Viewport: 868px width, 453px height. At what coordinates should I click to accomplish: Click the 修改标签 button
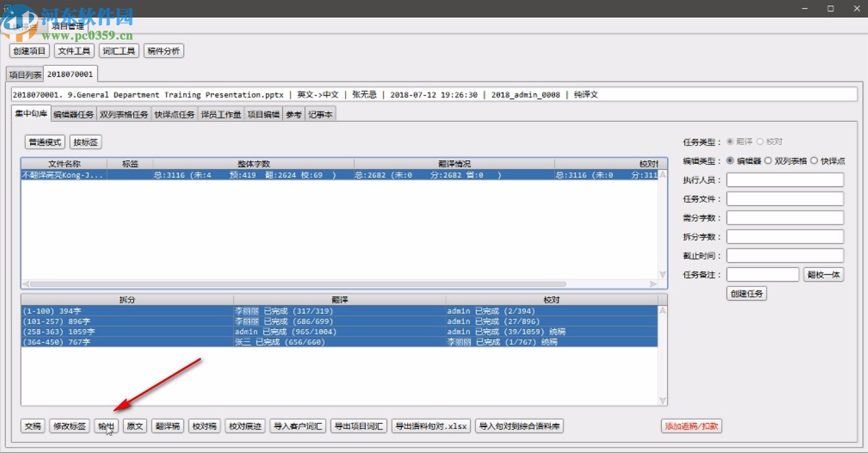[69, 426]
